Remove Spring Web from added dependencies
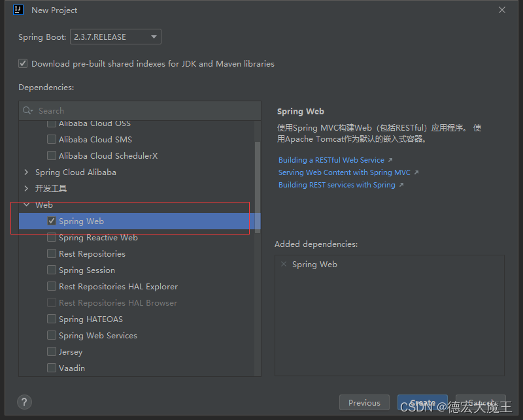Screen dimensions: 523x420 [x=284, y=265]
